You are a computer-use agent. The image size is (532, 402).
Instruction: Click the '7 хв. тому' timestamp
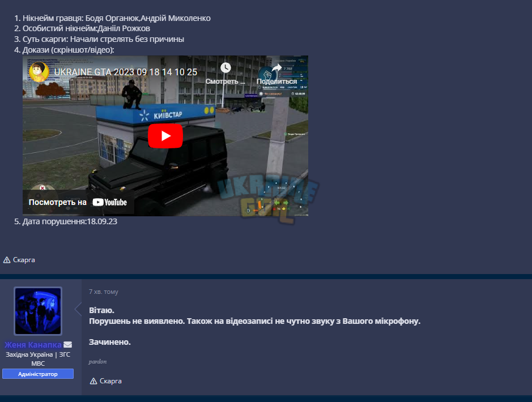click(x=104, y=292)
